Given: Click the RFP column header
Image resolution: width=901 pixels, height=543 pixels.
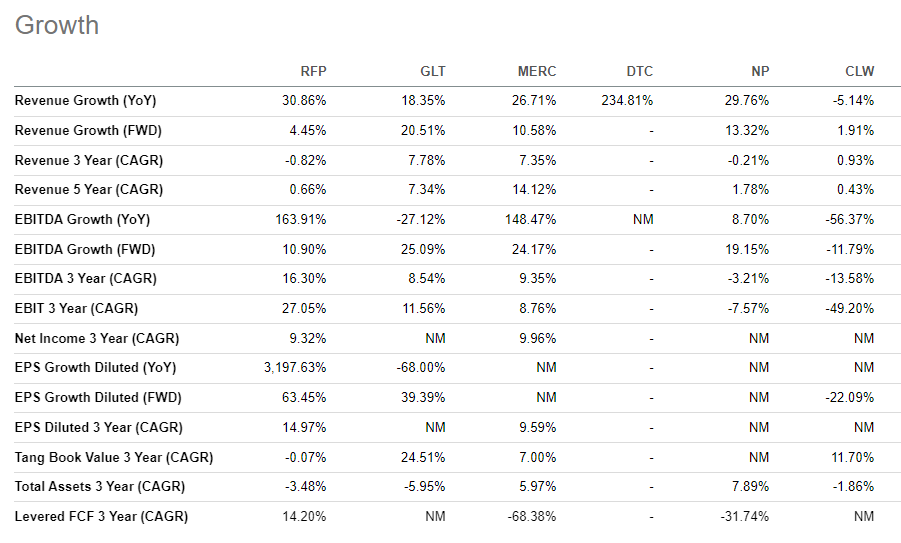Looking at the screenshot, I should tap(313, 71).
